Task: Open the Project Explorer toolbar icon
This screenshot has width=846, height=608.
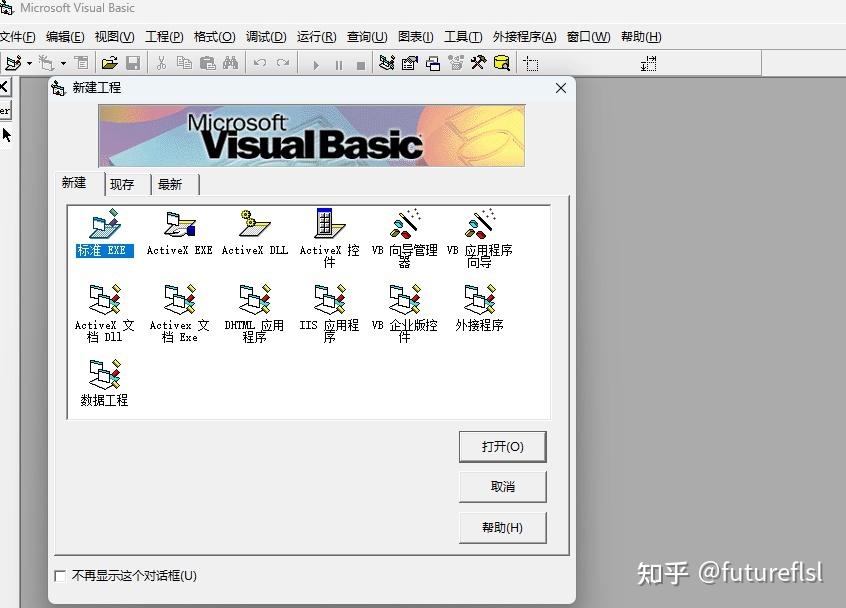Action: click(386, 63)
